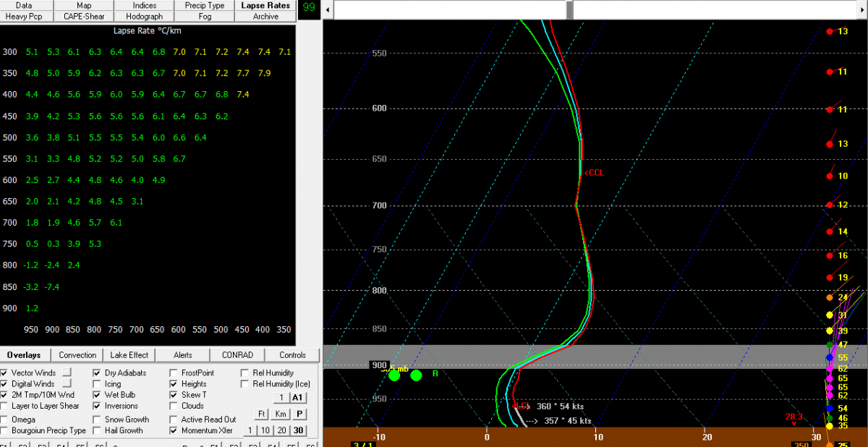Click the 7.9 lapse rate value

pyautogui.click(x=264, y=73)
